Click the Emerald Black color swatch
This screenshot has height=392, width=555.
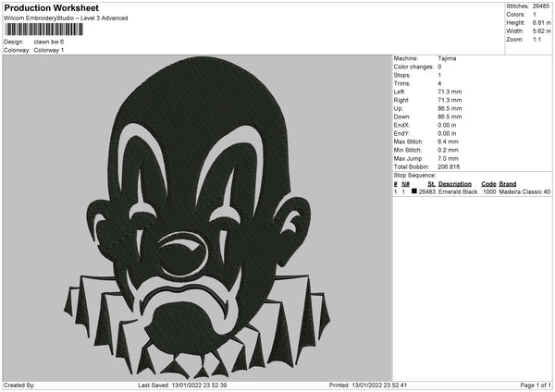point(414,191)
